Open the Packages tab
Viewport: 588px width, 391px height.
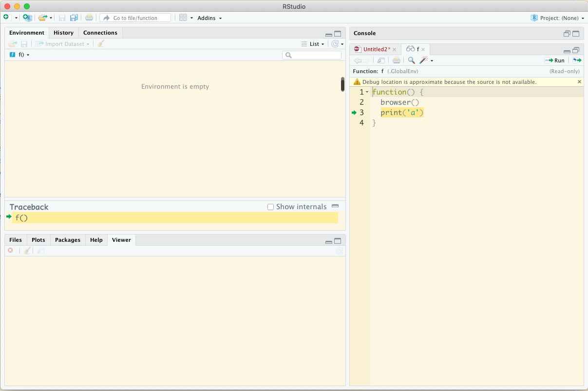point(67,240)
